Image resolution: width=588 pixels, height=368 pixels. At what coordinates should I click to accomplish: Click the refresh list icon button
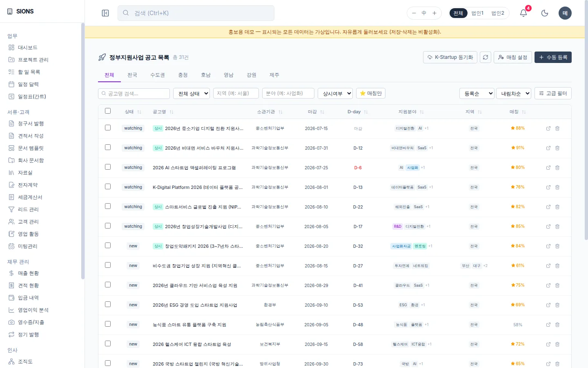486,57
